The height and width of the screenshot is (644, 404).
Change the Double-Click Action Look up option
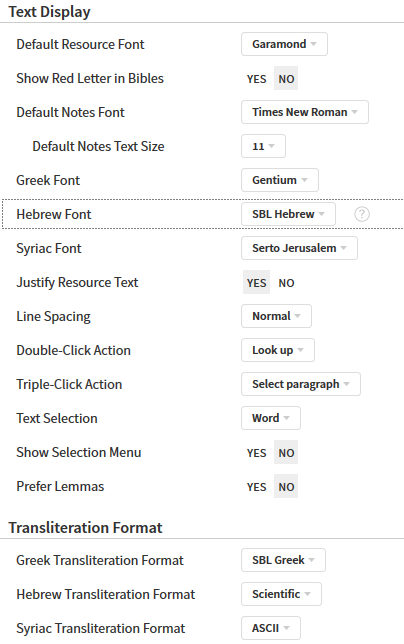[x=278, y=350]
